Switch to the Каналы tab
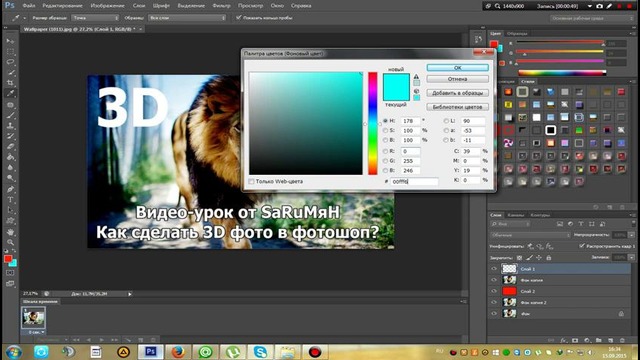Image resolution: width=640 pixels, height=360 pixels. click(x=516, y=215)
